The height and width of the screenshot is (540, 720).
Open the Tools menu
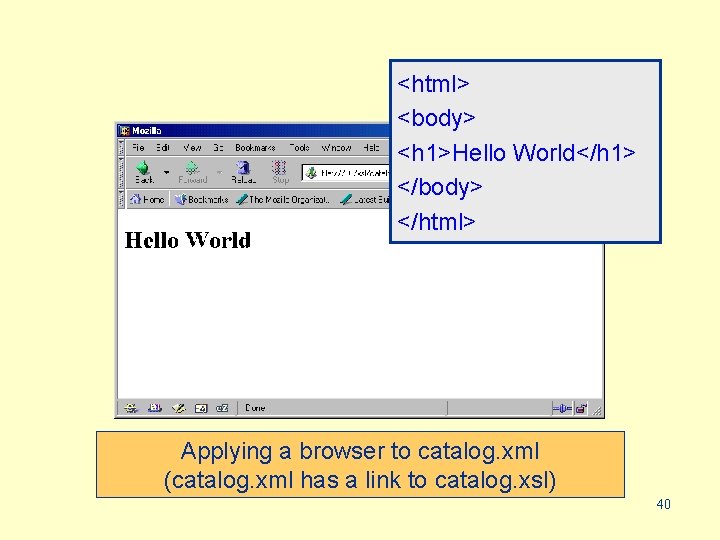pyautogui.click(x=299, y=147)
